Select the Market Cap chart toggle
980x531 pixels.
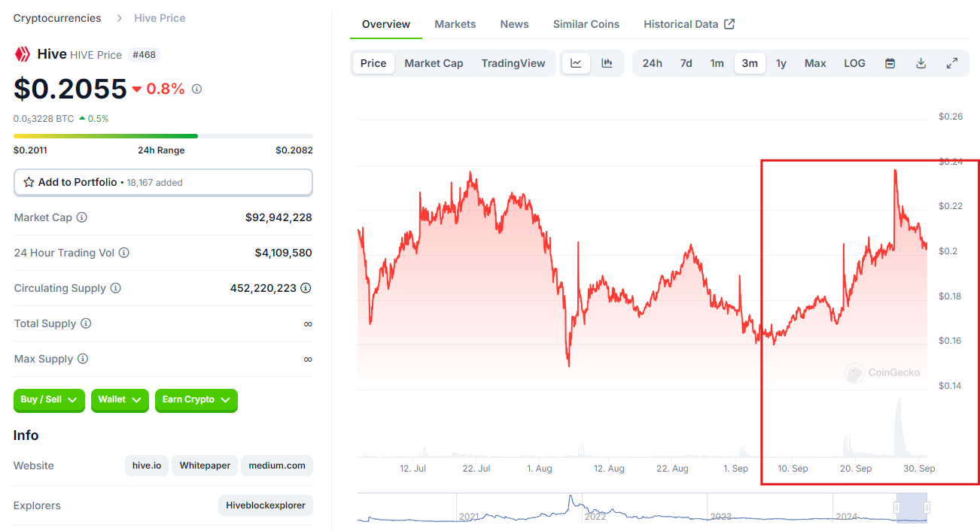pyautogui.click(x=434, y=63)
